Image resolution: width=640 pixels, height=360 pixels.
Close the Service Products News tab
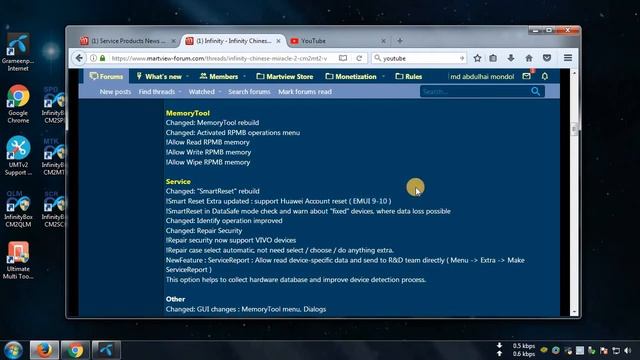pos(173,41)
